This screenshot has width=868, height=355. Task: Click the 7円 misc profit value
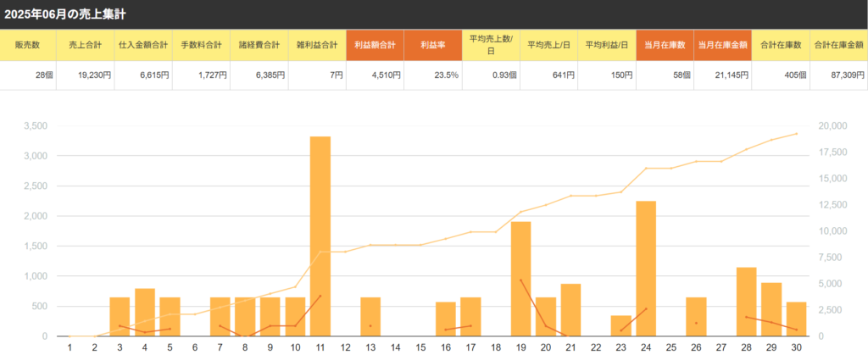(x=337, y=75)
